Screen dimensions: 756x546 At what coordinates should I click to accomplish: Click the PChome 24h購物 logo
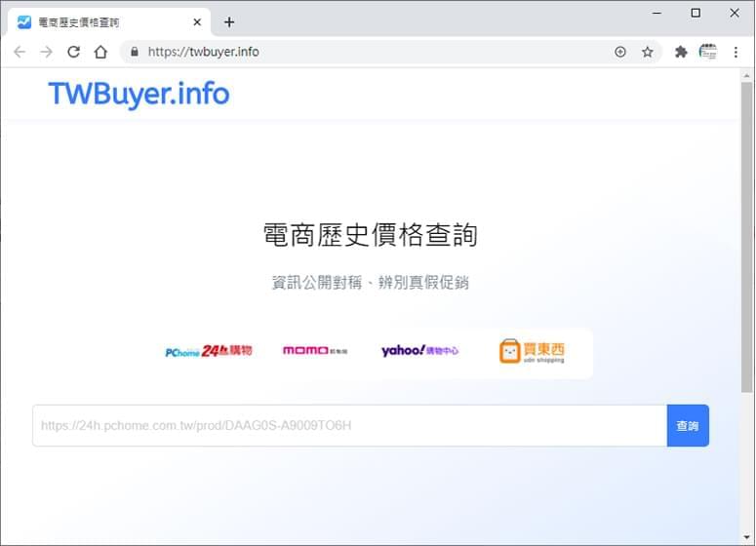click(209, 351)
